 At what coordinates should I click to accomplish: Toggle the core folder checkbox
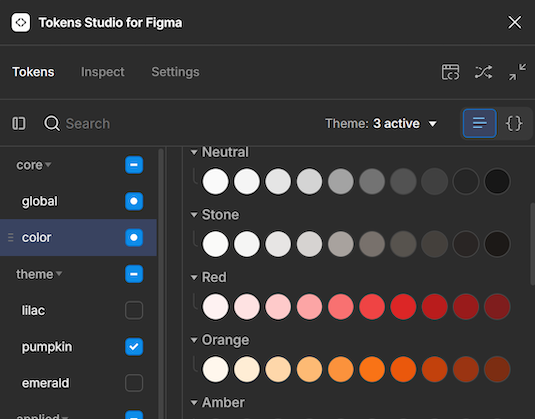[x=134, y=165]
